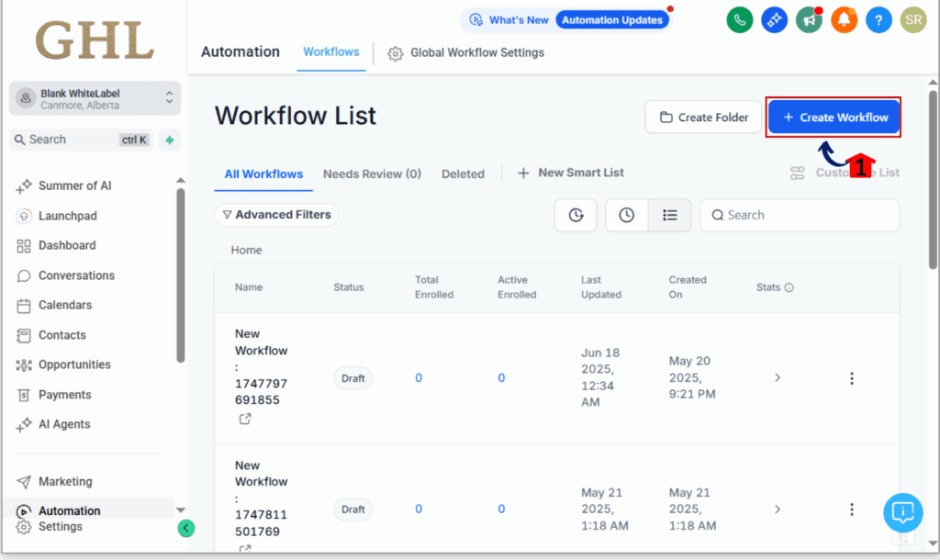
Task: Open workflow named New Workflow : 1747797691855
Action: pyautogui.click(x=262, y=367)
